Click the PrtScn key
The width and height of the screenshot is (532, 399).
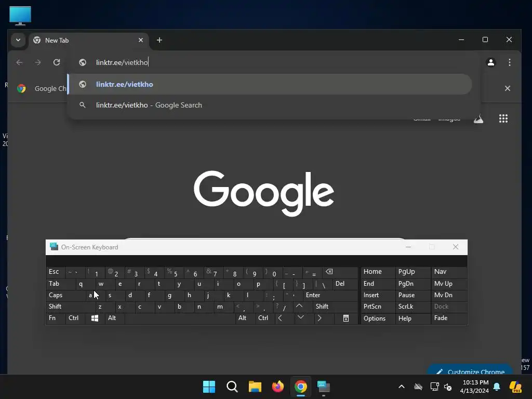pyautogui.click(x=378, y=307)
